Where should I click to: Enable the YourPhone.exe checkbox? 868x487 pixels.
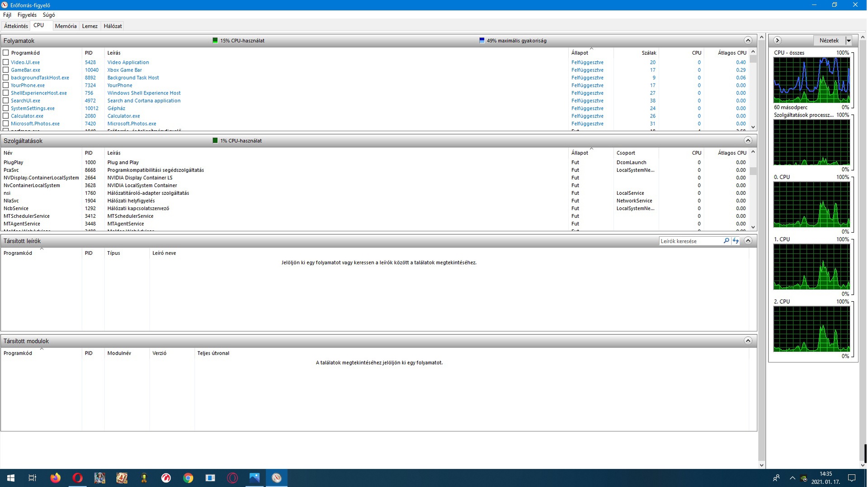[6, 85]
